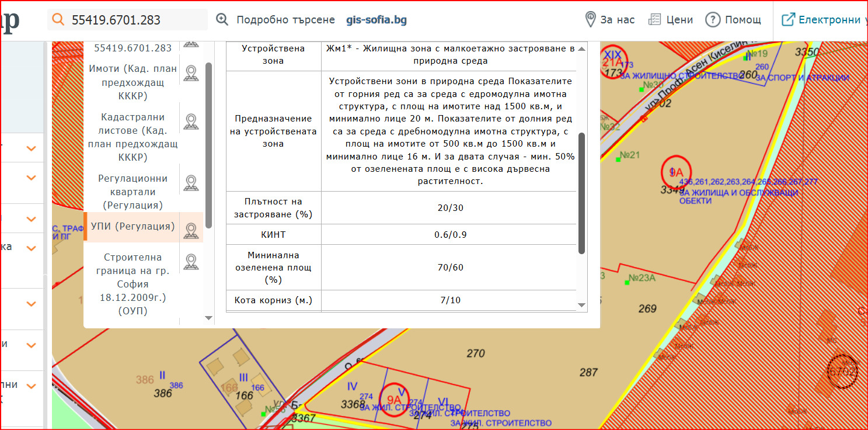868x430 pixels.
Task: Click the Подробно търсене text link
Action: coord(285,20)
